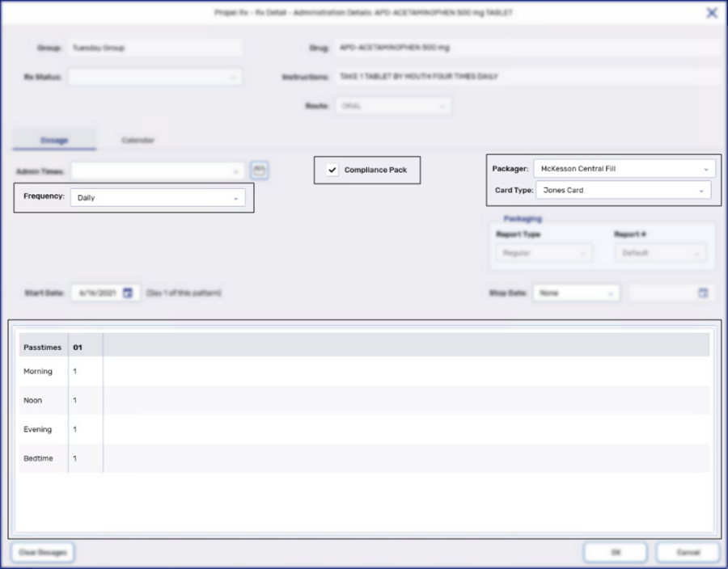Click the icon button beside Admin Times
728x569 pixels.
257,170
